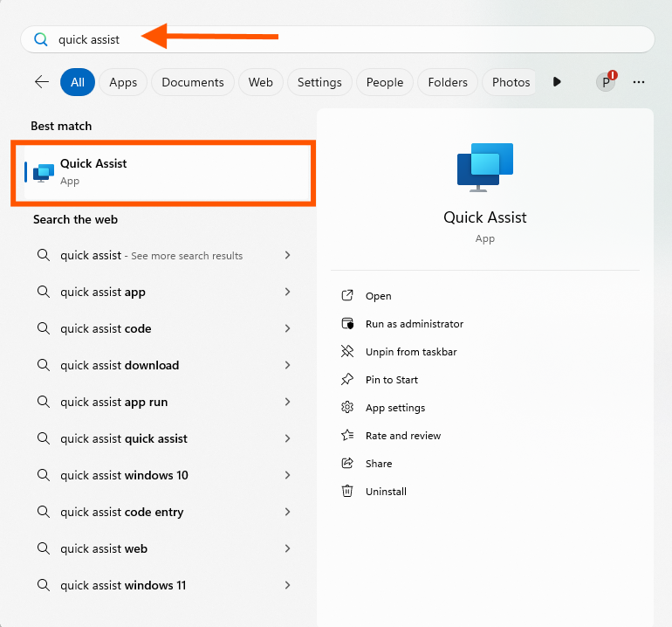672x627 pixels.
Task: Expand chevron for 'quick assist code'
Action: pos(288,328)
